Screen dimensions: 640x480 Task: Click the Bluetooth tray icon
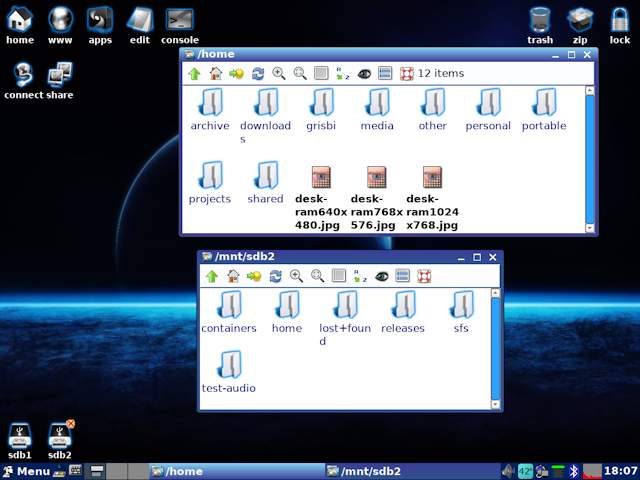coord(574,471)
